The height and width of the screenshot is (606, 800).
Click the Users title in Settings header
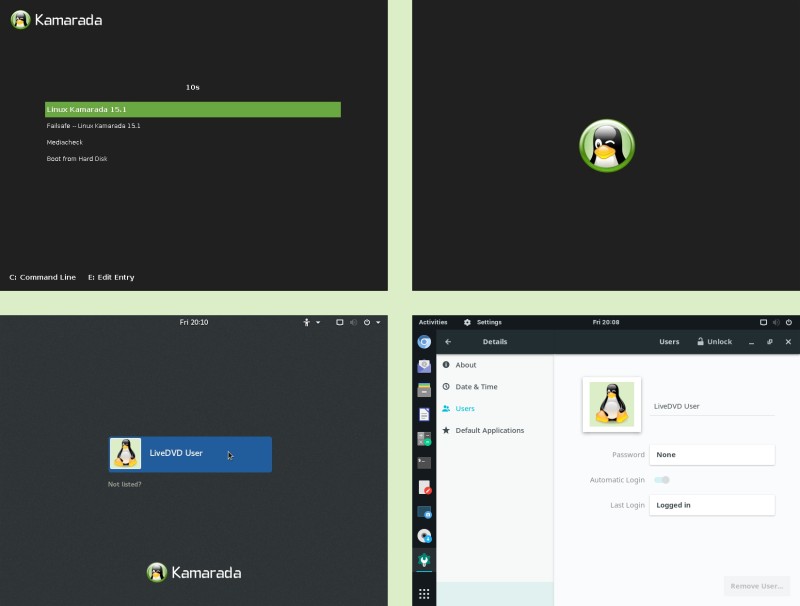(669, 342)
